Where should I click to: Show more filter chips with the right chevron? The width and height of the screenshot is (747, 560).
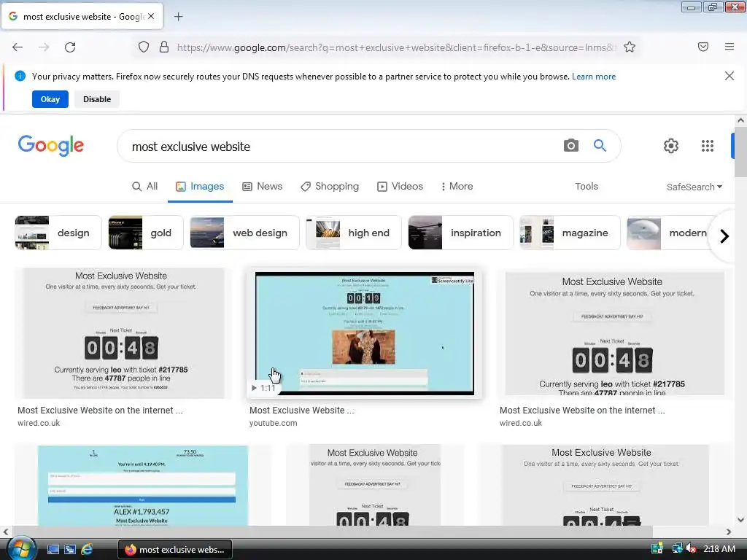click(724, 236)
